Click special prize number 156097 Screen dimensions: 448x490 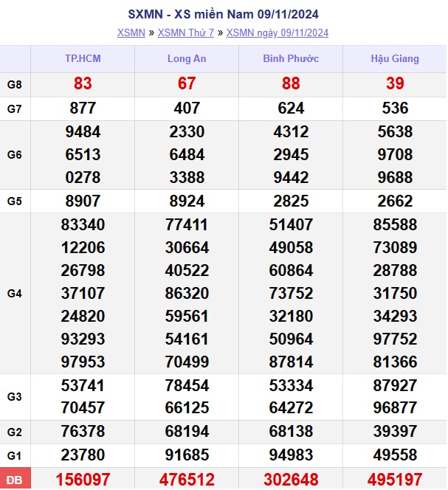coord(83,479)
